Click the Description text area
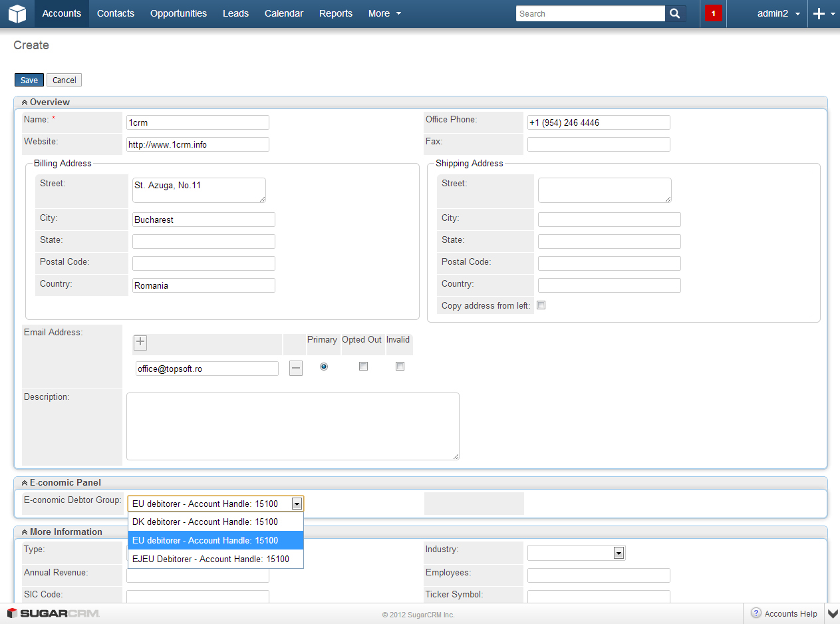 pyautogui.click(x=293, y=426)
